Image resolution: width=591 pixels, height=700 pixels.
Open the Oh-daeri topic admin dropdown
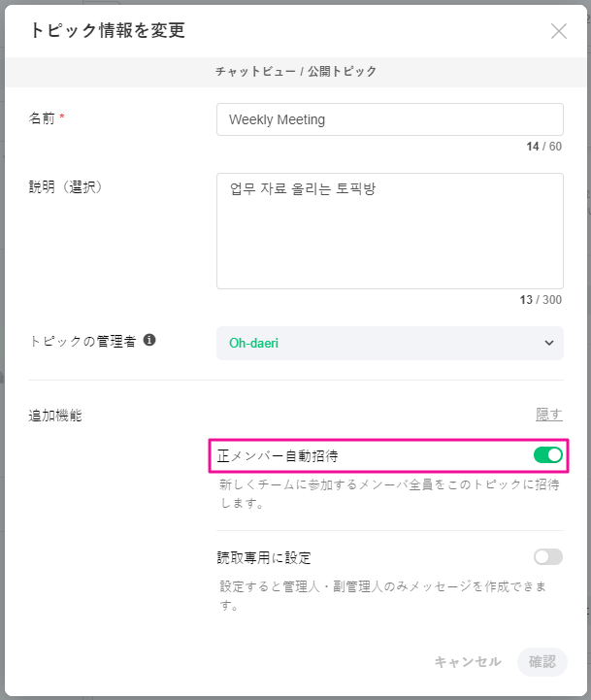[388, 343]
